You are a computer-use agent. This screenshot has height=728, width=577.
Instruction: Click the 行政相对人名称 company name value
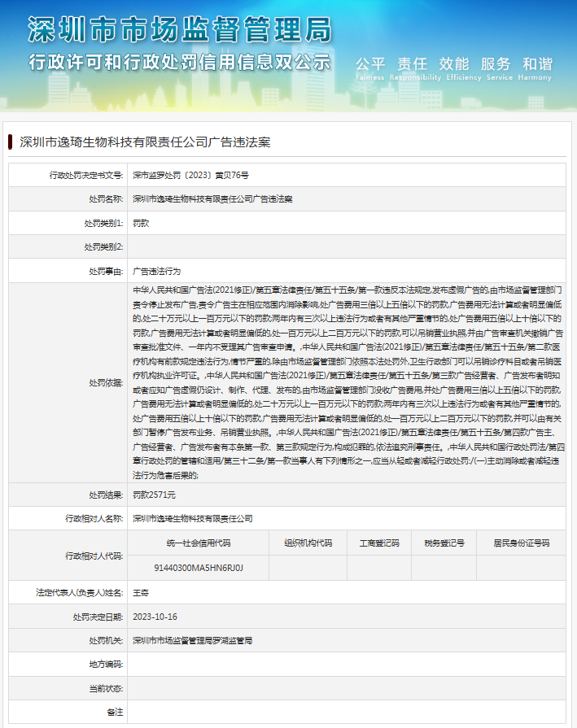[x=193, y=518]
